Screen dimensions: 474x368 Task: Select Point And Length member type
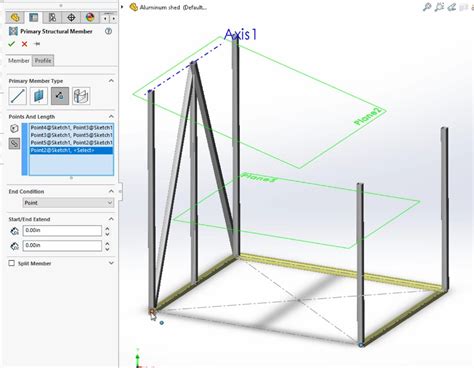60,96
